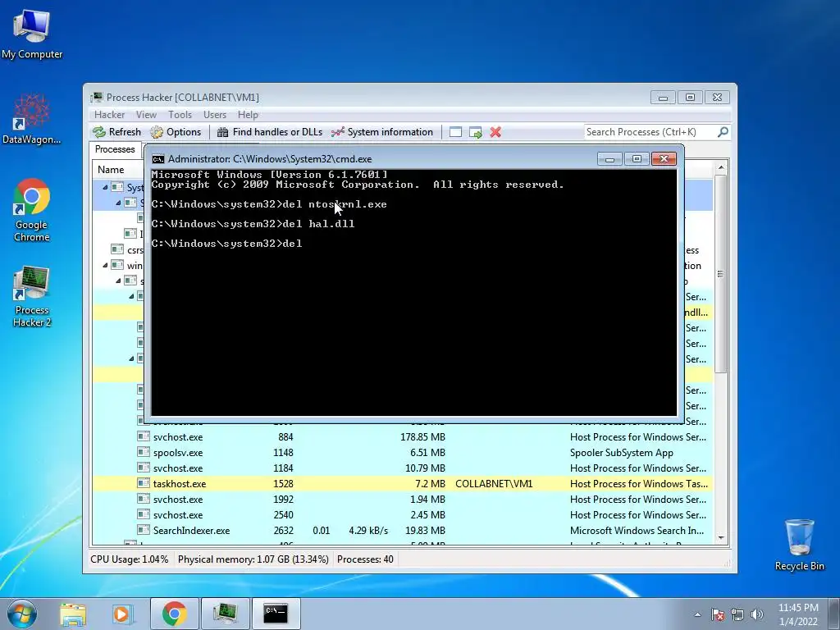Click the spoolsv.exe process icon
This screenshot has height=630, width=840.
[143, 452]
